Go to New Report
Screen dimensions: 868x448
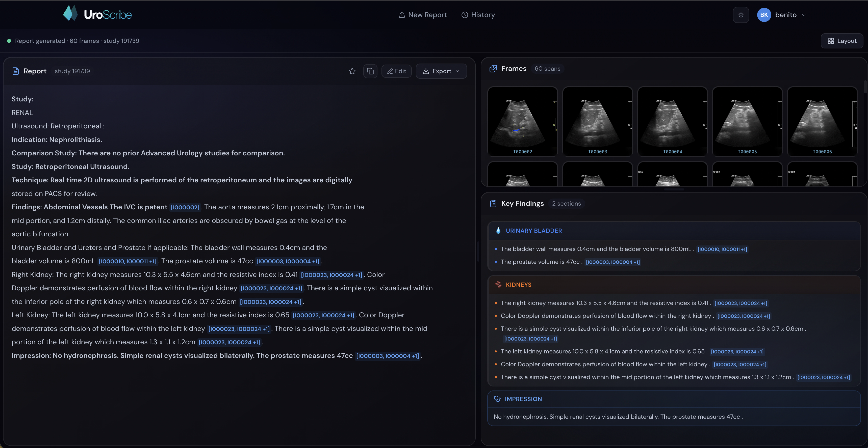tap(423, 15)
